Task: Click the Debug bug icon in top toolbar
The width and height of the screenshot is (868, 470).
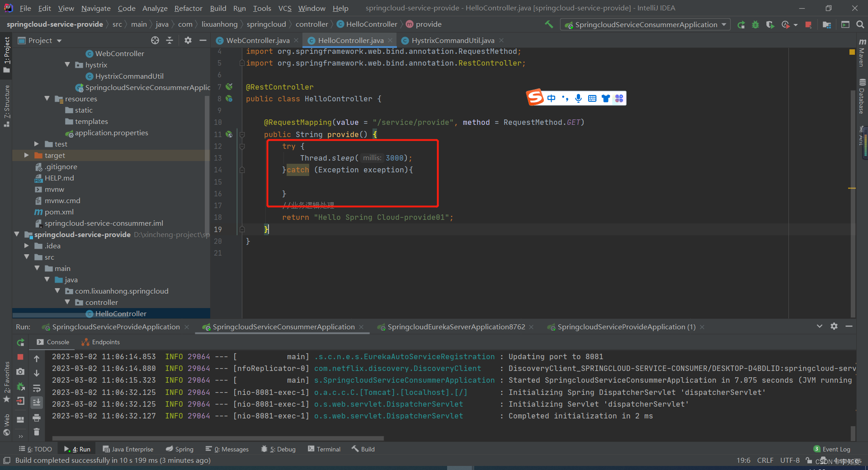Action: pos(755,24)
